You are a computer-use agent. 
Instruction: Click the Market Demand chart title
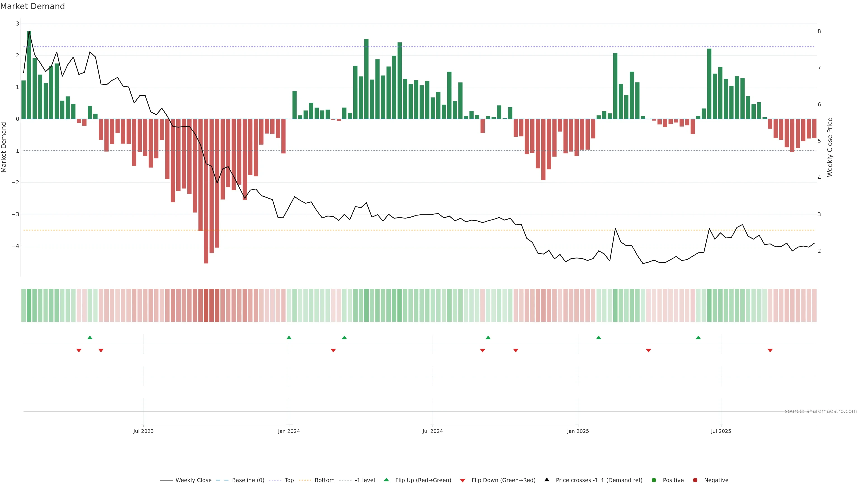[x=33, y=6]
